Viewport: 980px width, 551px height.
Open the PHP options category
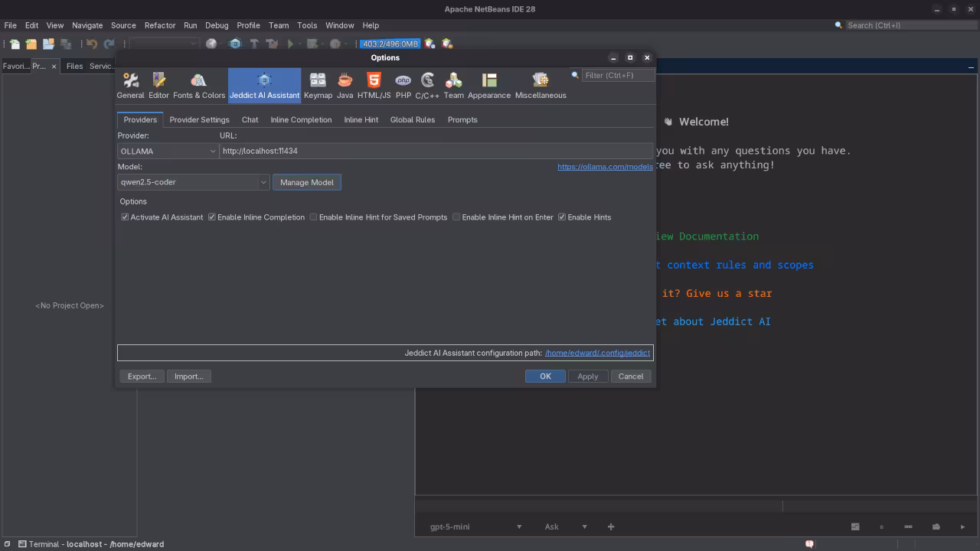tap(403, 84)
